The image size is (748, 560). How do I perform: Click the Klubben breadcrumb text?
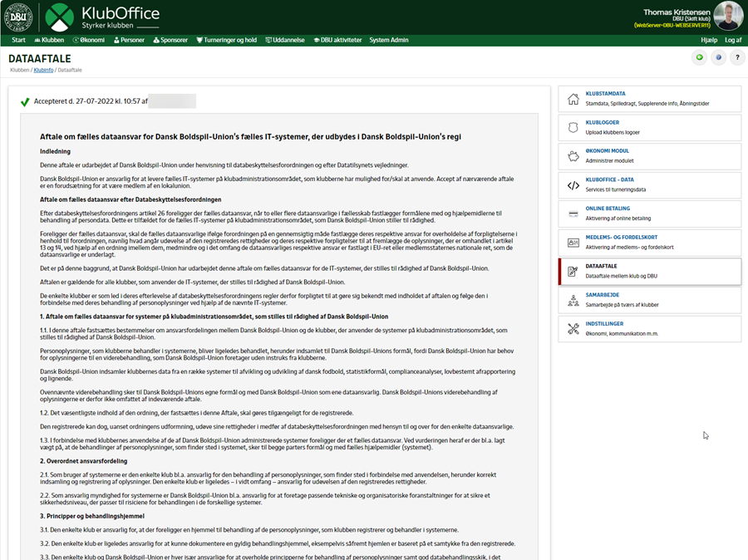point(20,70)
